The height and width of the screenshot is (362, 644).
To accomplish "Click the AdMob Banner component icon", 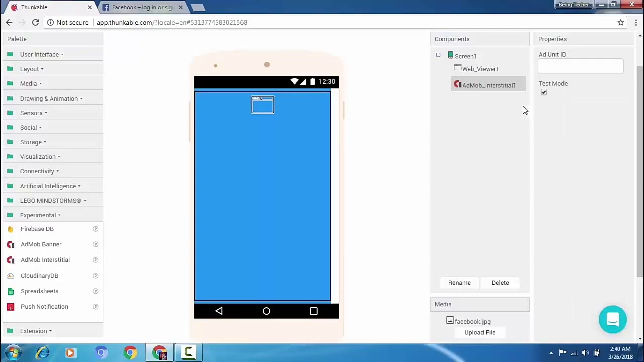I will coord(10,244).
